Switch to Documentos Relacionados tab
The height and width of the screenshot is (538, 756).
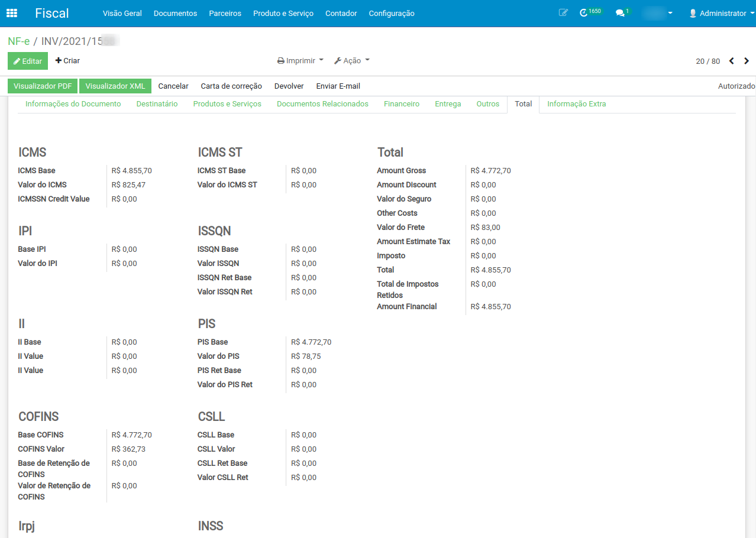tap(322, 104)
